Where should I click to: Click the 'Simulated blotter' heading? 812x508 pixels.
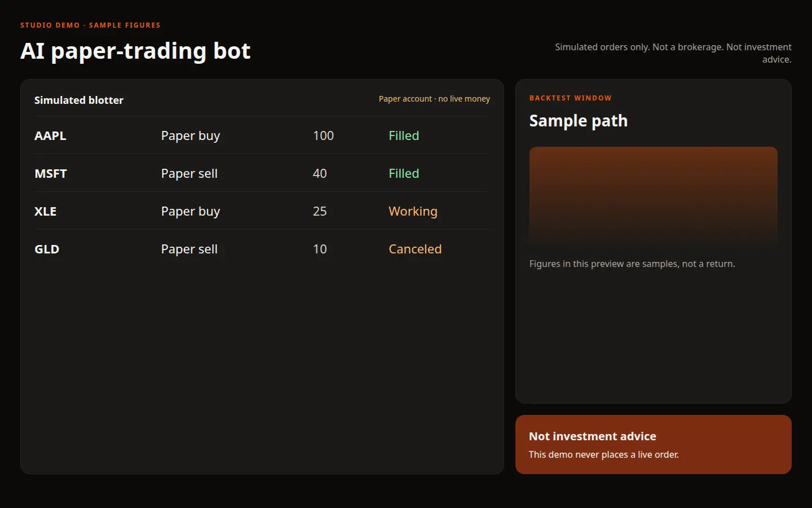79,100
